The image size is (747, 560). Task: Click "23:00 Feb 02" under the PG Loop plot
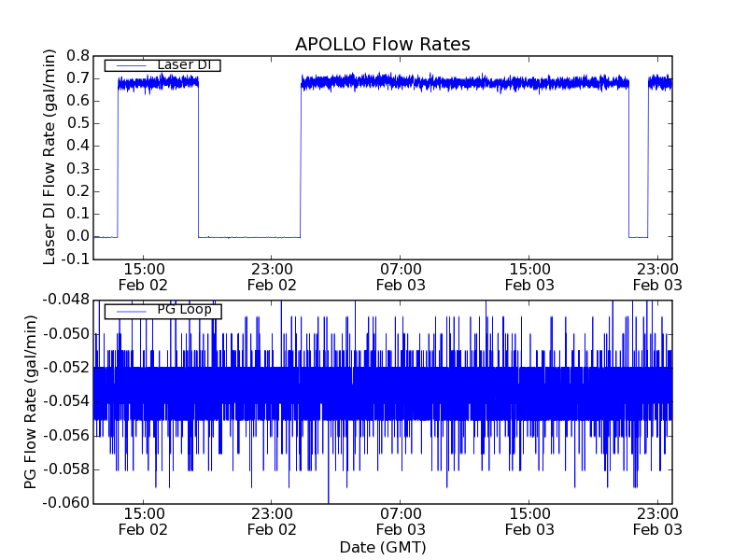pyautogui.click(x=272, y=522)
